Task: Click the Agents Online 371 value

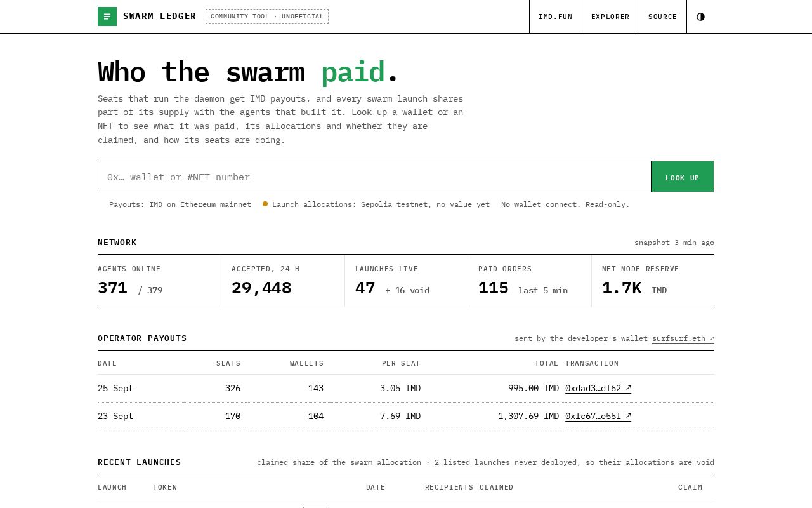Action: 113,288
